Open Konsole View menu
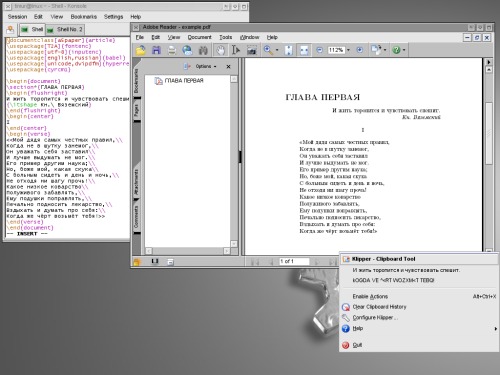 [x=57, y=17]
